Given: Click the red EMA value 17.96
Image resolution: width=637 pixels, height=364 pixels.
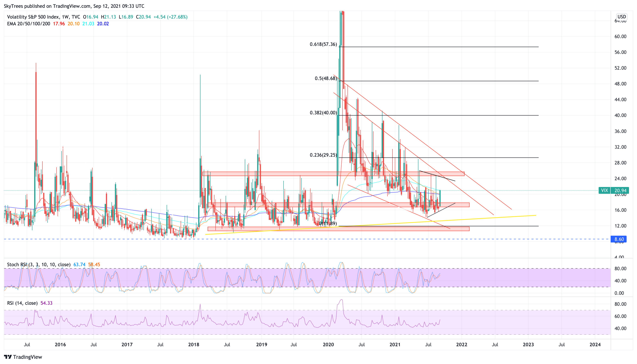Looking at the screenshot, I should click(59, 24).
